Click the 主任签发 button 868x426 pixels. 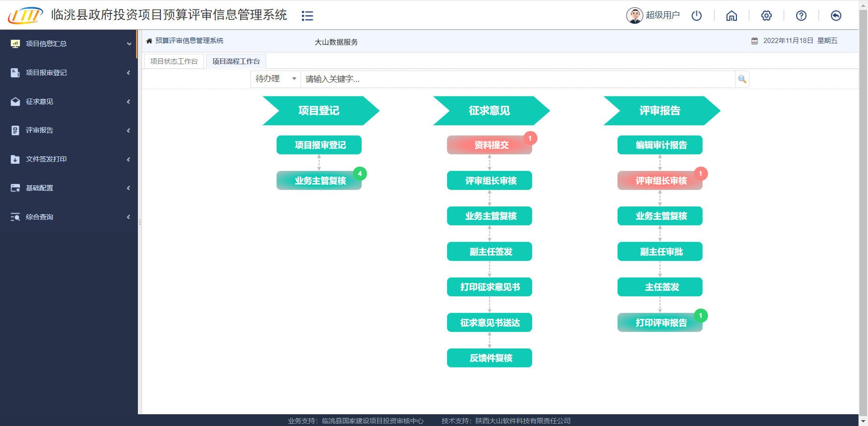pyautogui.click(x=660, y=287)
